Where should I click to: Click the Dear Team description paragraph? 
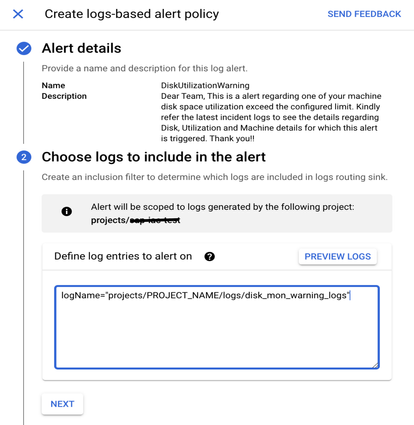[x=271, y=117]
